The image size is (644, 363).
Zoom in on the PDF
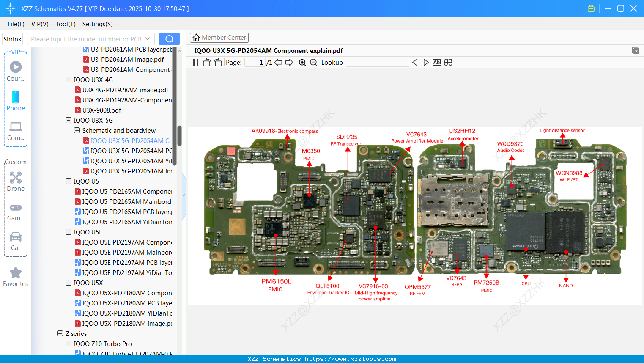[x=302, y=63]
